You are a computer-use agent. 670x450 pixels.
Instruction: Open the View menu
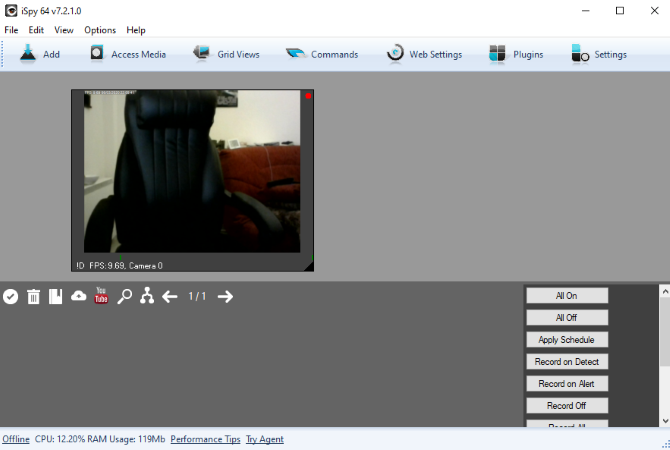pos(64,30)
